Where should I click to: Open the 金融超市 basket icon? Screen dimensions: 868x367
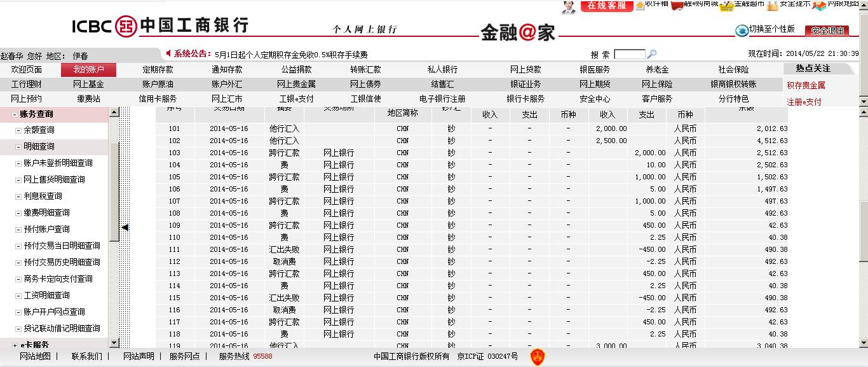pyautogui.click(x=727, y=6)
